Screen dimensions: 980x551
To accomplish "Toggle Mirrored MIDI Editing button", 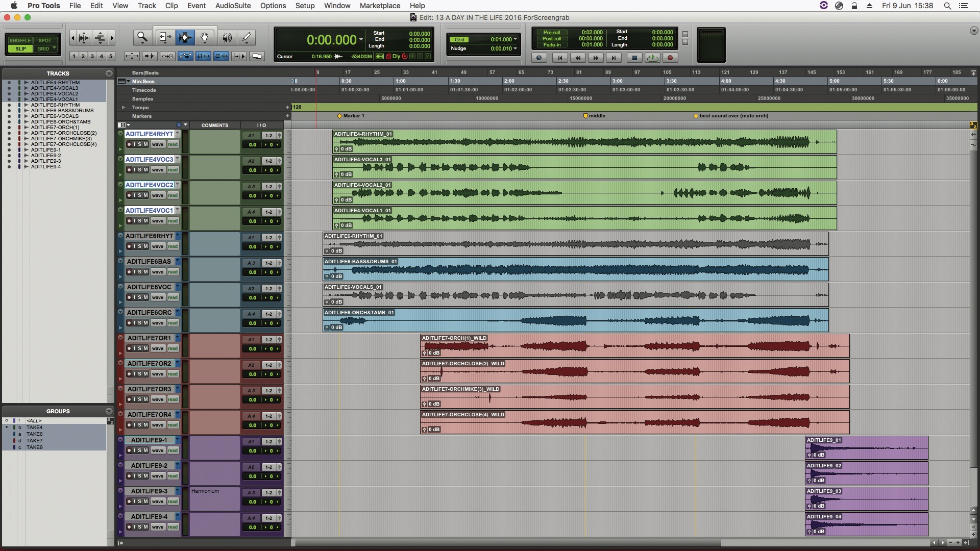I will coord(167,56).
